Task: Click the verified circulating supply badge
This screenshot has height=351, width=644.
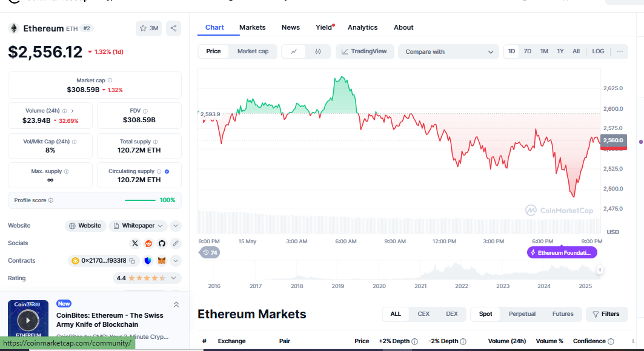Action: click(167, 171)
